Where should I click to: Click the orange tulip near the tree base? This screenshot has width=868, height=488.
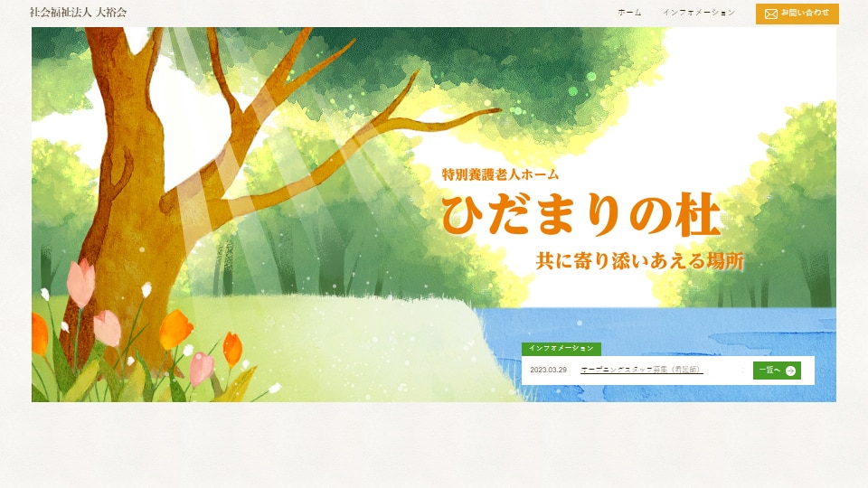pyautogui.click(x=175, y=330)
